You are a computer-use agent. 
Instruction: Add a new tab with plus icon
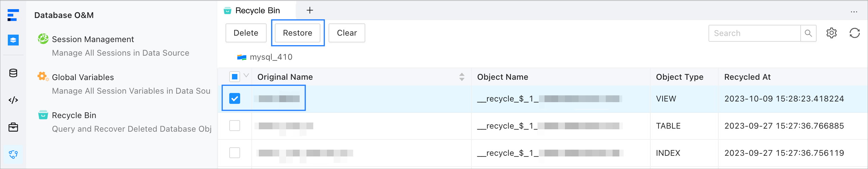310,10
